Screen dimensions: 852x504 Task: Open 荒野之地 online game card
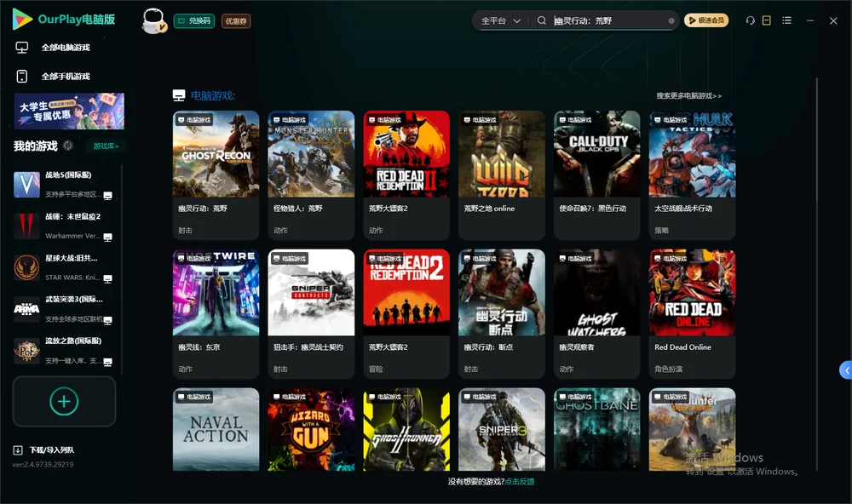pos(502,175)
